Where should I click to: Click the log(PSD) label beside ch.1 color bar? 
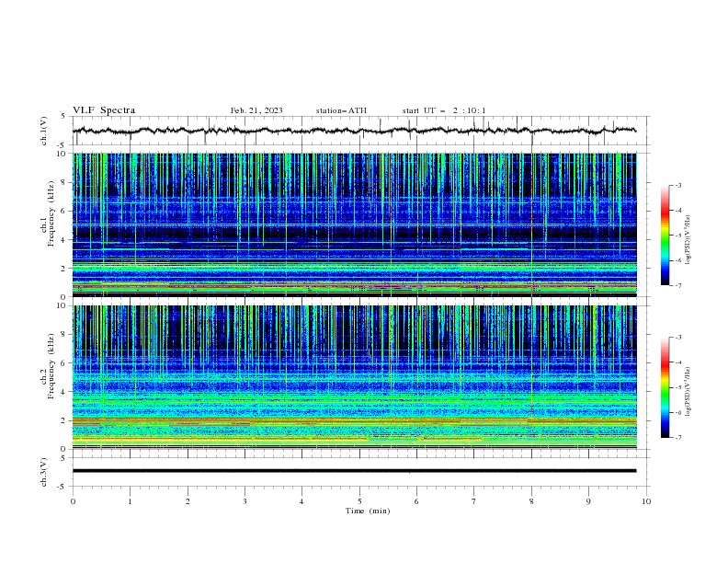[688, 240]
